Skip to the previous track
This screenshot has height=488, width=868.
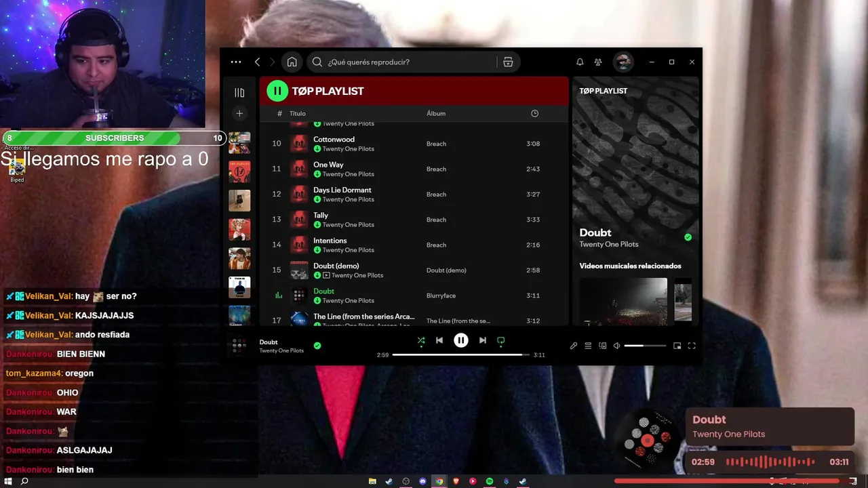pyautogui.click(x=439, y=340)
